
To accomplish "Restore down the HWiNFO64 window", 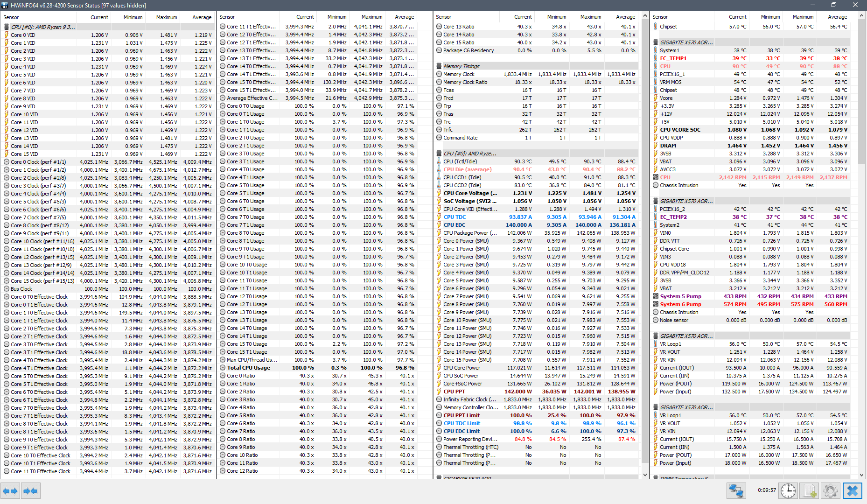I will [x=834, y=5].
